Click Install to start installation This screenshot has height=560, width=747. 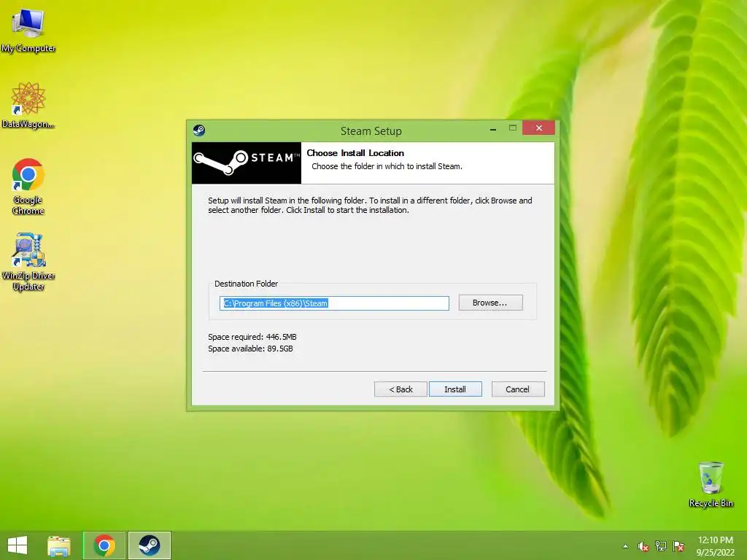[455, 389]
